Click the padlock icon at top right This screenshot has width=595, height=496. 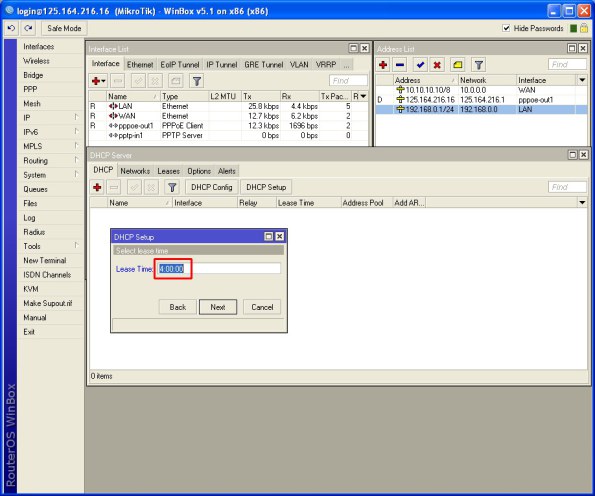point(584,28)
